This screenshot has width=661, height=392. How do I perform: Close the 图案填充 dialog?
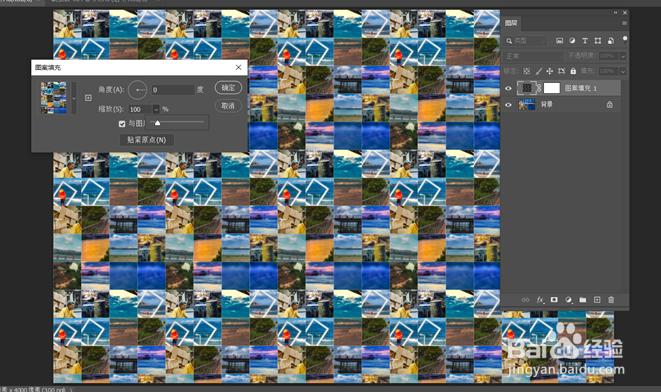238,67
